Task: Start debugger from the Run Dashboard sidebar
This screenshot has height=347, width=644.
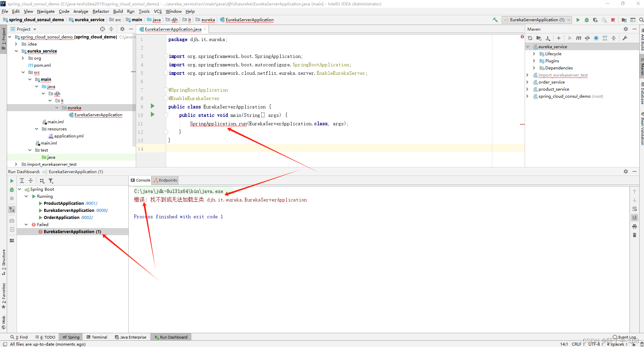Action: [12, 189]
